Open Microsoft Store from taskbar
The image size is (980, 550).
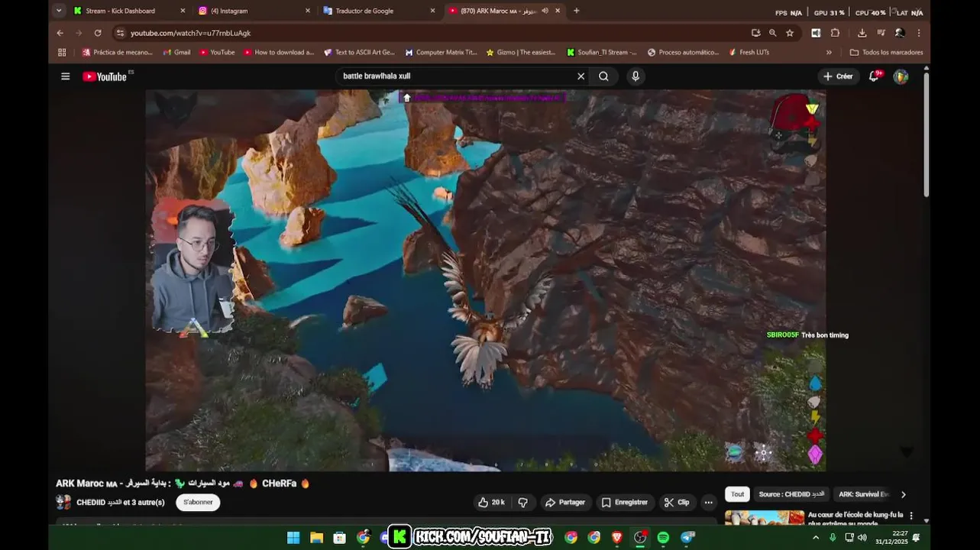(340, 538)
